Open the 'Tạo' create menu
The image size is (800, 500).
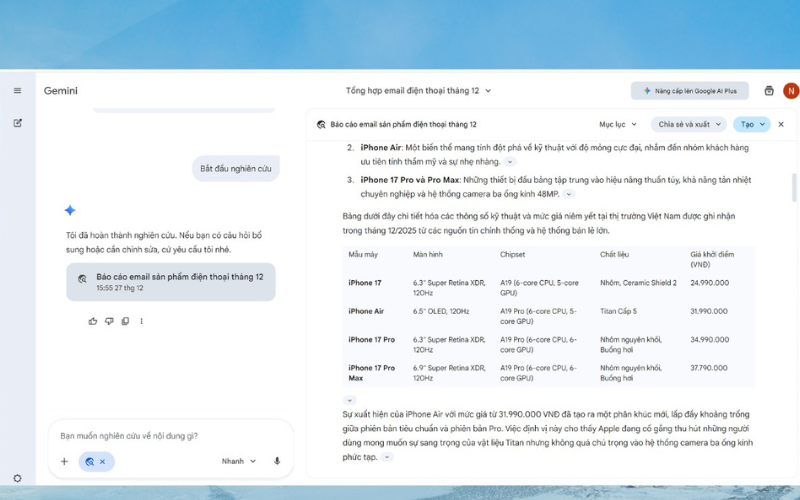pos(751,125)
